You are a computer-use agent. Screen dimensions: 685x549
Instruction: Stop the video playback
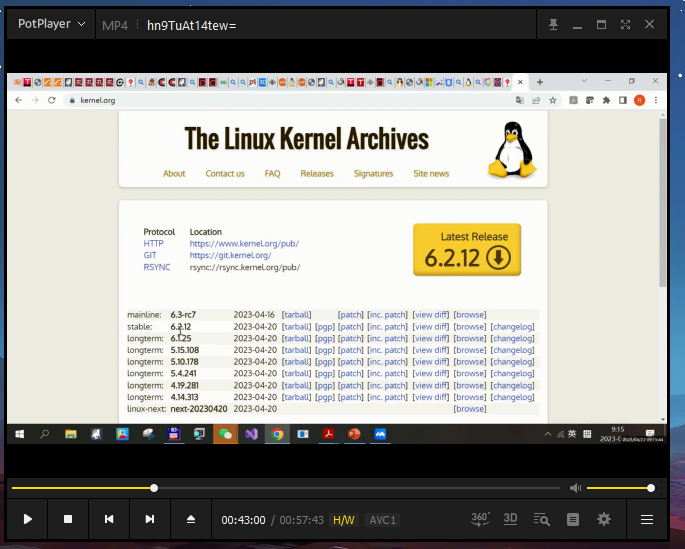(x=68, y=519)
